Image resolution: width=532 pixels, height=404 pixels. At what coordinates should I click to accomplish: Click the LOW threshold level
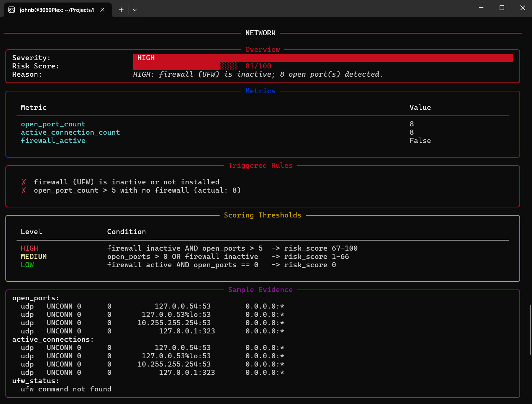27,265
